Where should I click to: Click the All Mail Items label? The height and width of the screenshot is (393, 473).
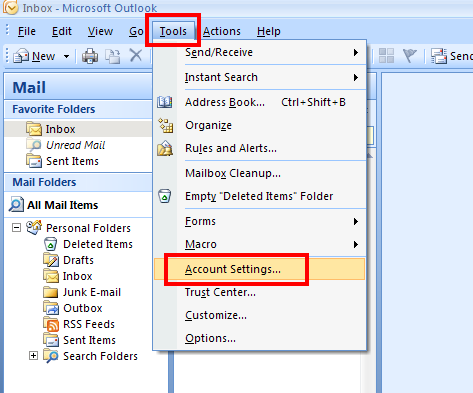click(x=63, y=205)
